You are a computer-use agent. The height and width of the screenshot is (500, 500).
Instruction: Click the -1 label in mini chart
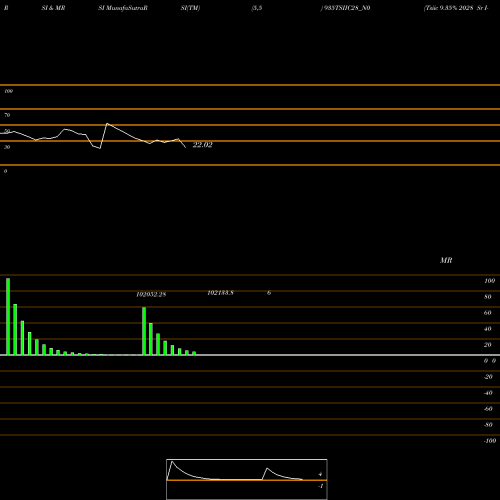pyautogui.click(x=321, y=486)
